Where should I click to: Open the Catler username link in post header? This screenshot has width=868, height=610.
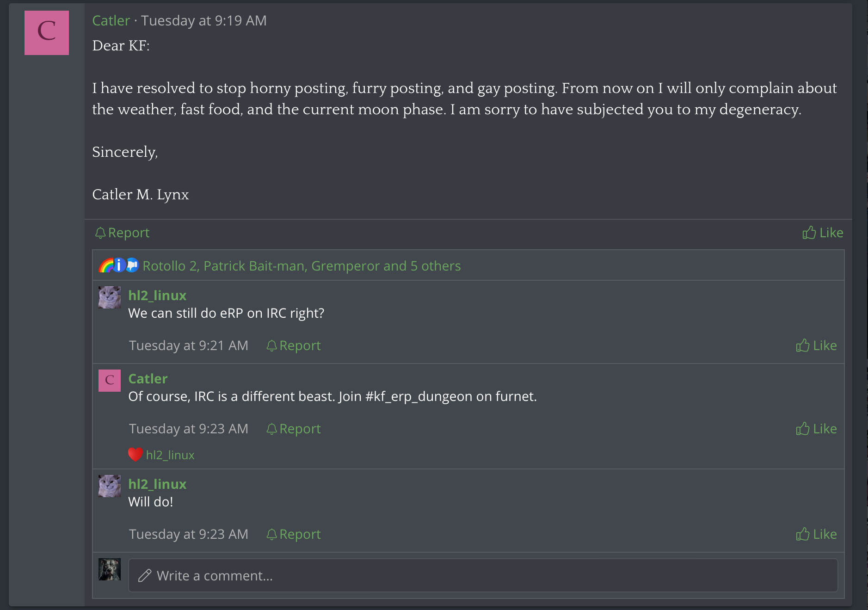point(111,20)
